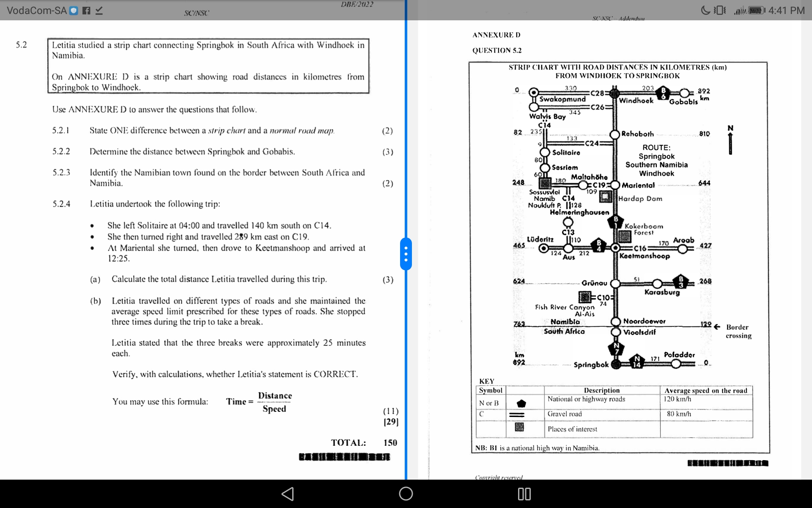The width and height of the screenshot is (812, 508).
Task: Tap the Hardap Dam place-of-interest square
Action: (x=606, y=196)
